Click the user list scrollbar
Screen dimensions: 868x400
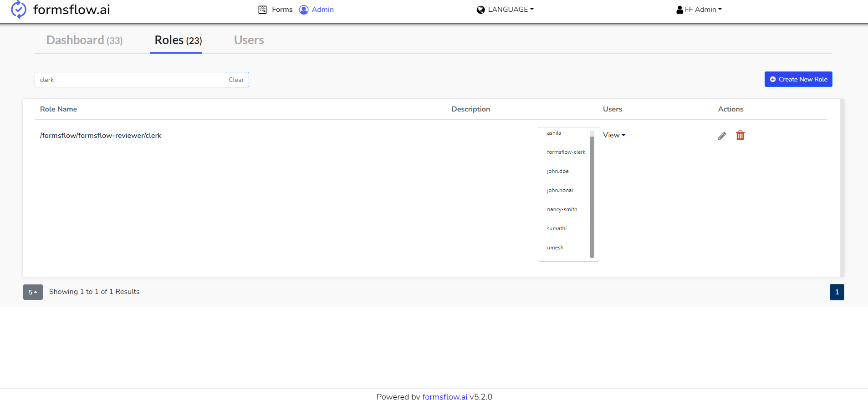coord(592,196)
